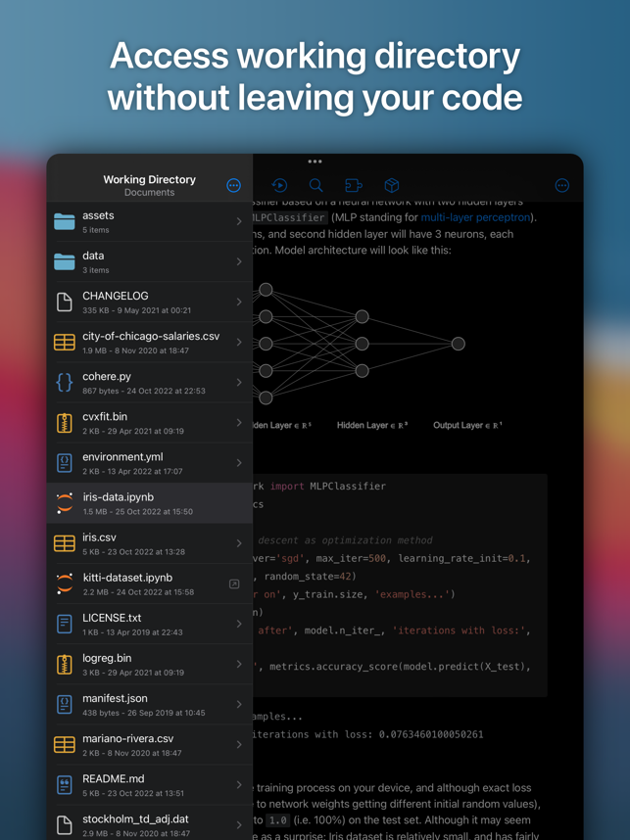
Task: Open iris.csv via its chevron
Action: 239,543
